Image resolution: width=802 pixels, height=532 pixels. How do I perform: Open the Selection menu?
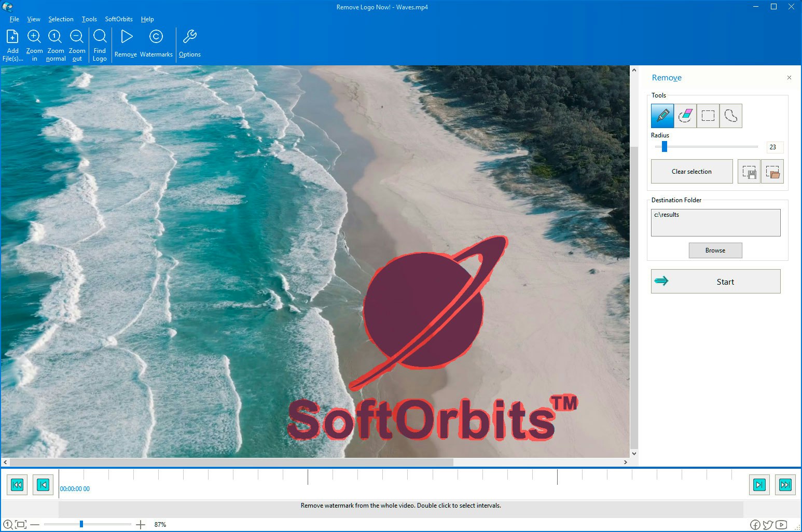[x=61, y=19]
